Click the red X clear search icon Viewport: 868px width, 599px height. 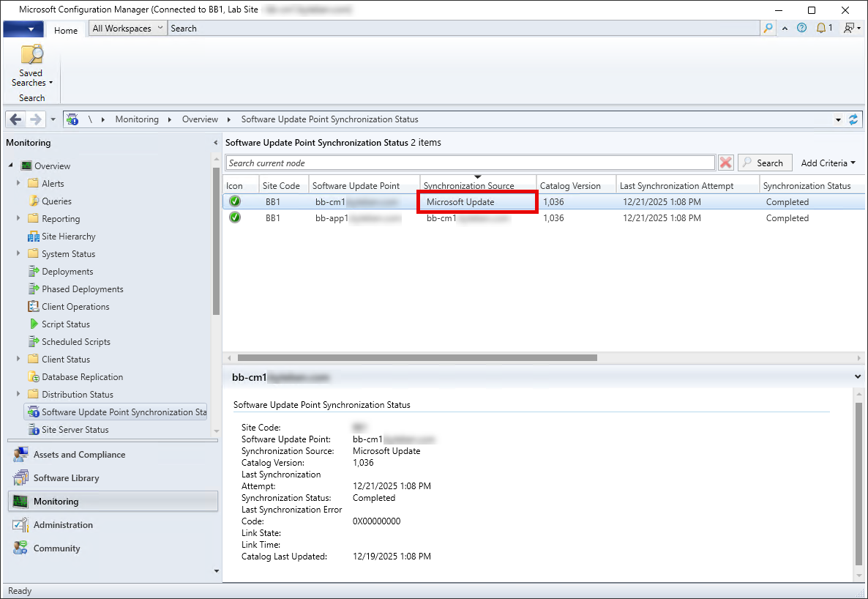pos(725,163)
